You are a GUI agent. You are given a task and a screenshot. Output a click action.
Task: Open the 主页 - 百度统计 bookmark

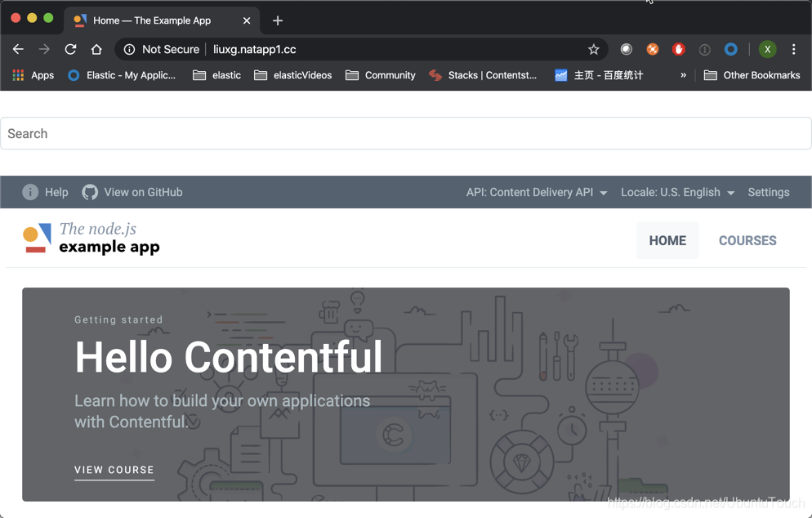pyautogui.click(x=599, y=75)
